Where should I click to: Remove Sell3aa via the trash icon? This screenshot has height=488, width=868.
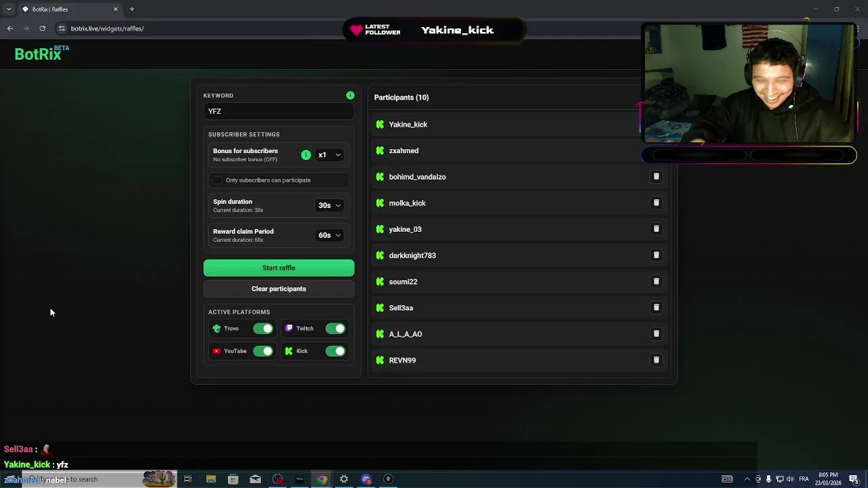(656, 308)
